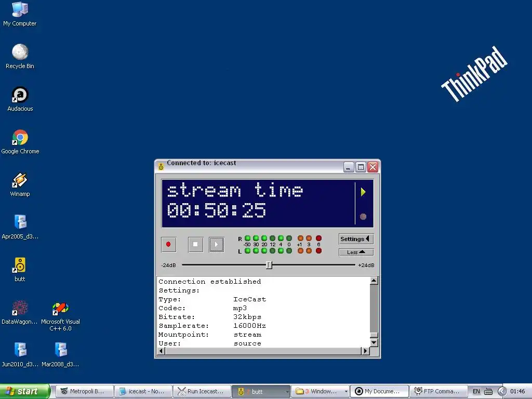Click the horizontal scrollbar left arrow

coord(161,351)
